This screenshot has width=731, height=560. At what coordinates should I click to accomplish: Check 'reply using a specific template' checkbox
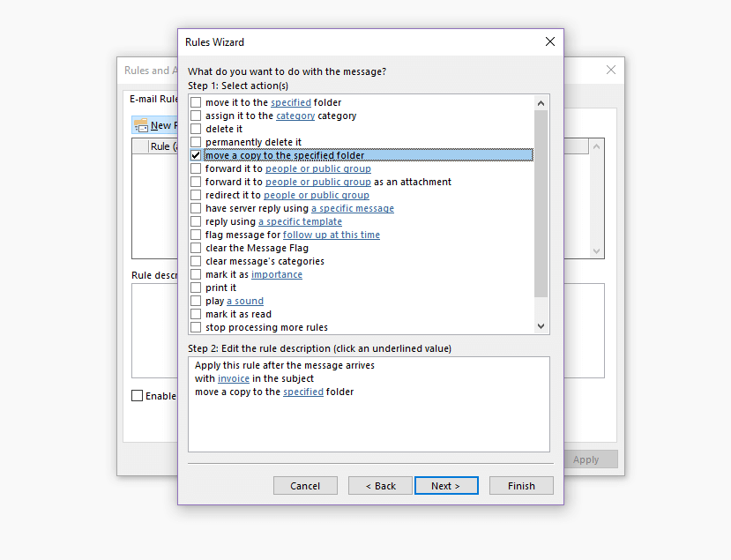(x=196, y=221)
